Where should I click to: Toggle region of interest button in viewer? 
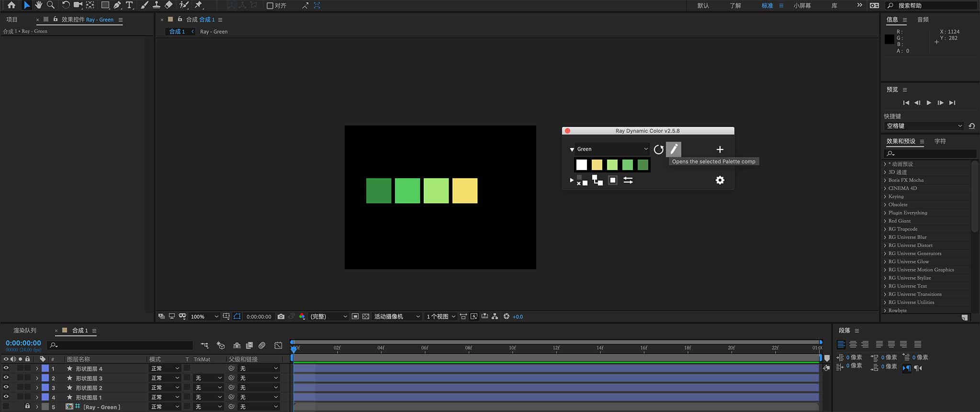[x=355, y=317]
